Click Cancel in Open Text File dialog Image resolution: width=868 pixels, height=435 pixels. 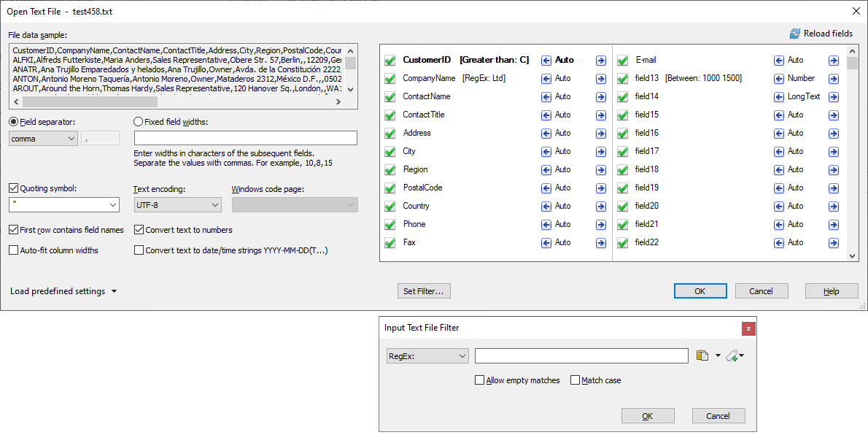pos(760,291)
